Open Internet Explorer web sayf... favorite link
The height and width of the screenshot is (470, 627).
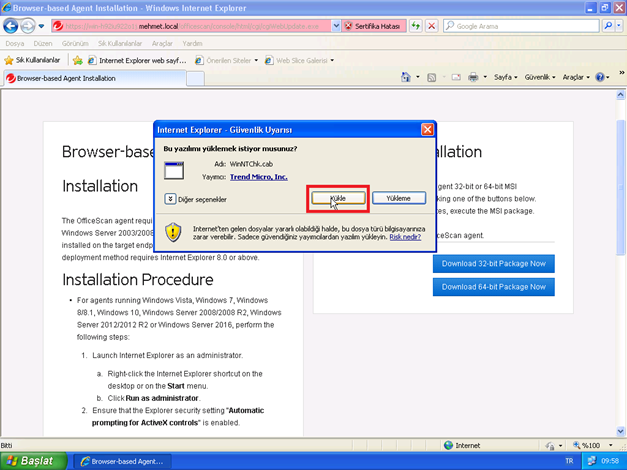[x=137, y=60]
